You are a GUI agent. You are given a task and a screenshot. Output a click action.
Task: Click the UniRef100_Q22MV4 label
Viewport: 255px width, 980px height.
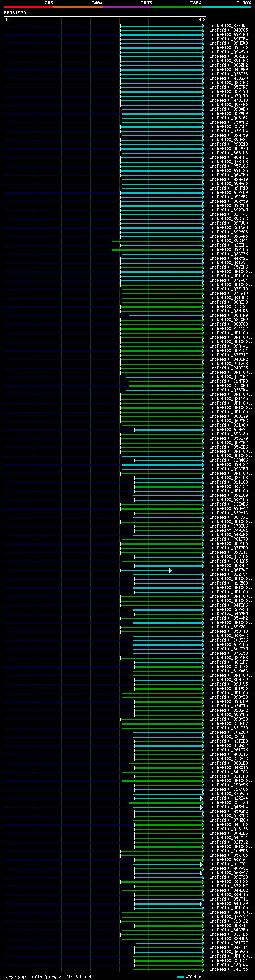point(229,574)
